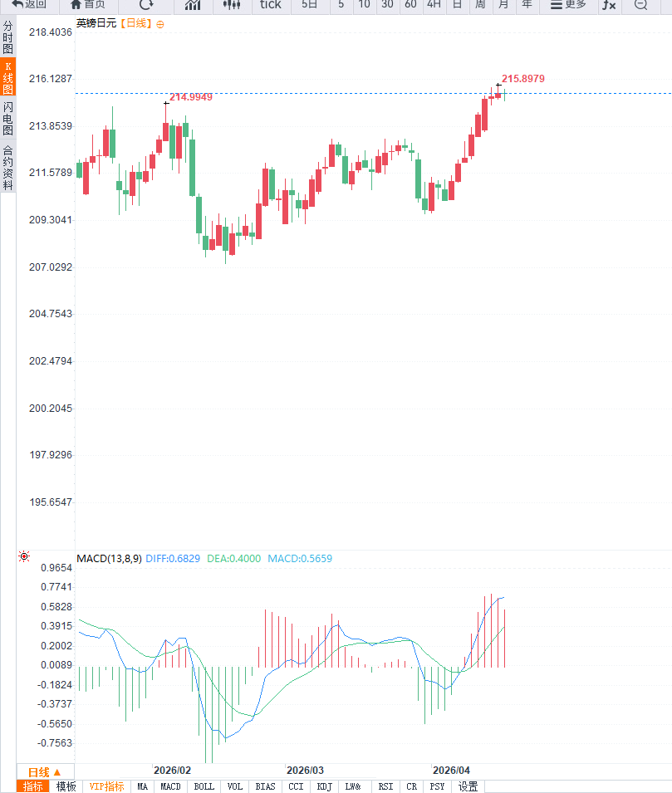Viewport: 672px width, 793px height.
Task: Choose the CCI indicator
Action: (296, 786)
